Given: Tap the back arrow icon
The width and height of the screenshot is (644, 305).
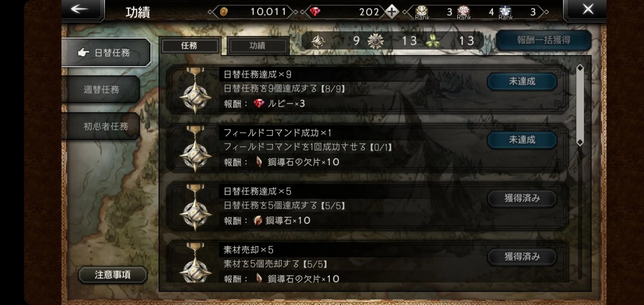Looking at the screenshot, I should click(80, 9).
